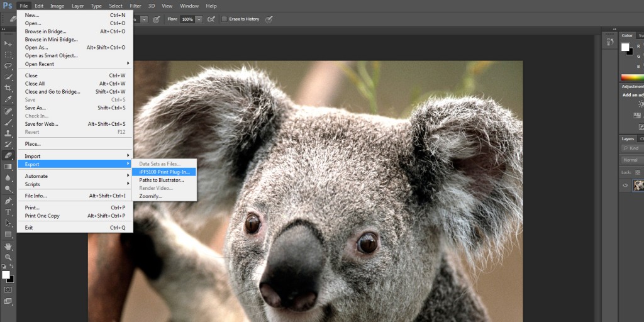Expand the tools panel double-arrow
This screenshot has height=322, width=644.
pyautogui.click(x=3, y=29)
